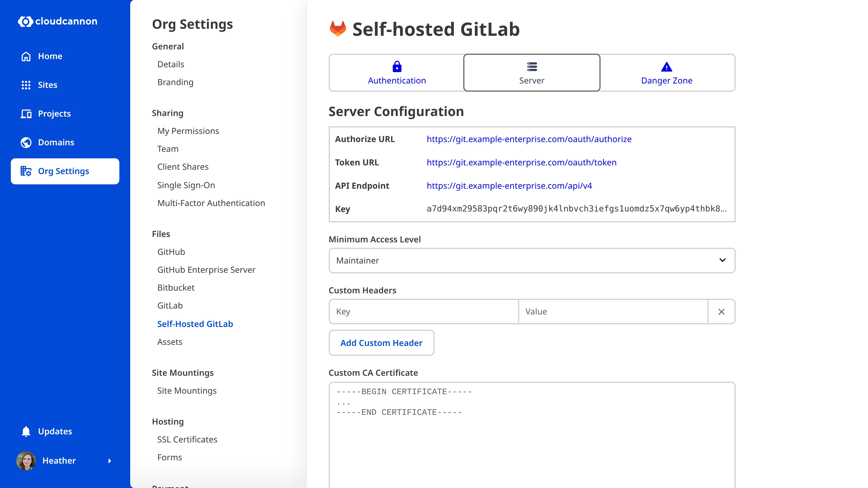Viewport: 868px width, 488px height.
Task: Select Self-Hosted GitLab in the sidebar
Action: [195, 324]
